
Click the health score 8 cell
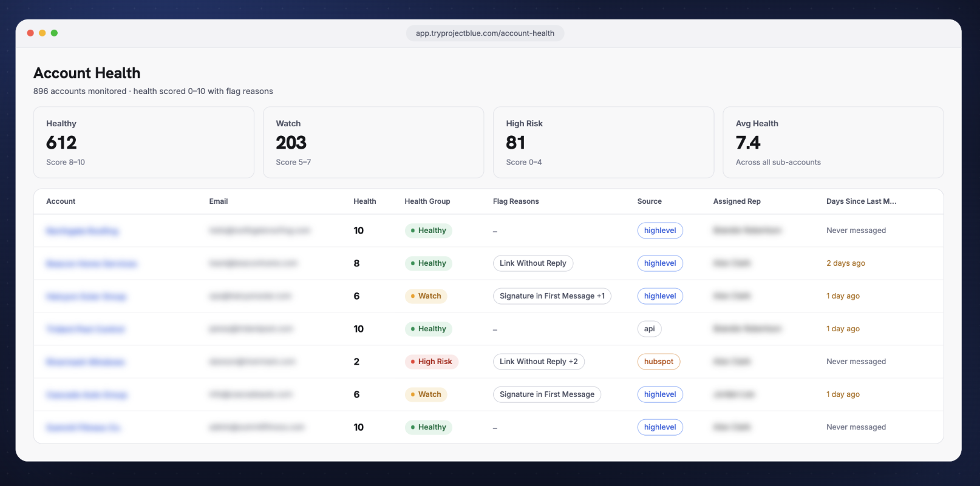(356, 263)
